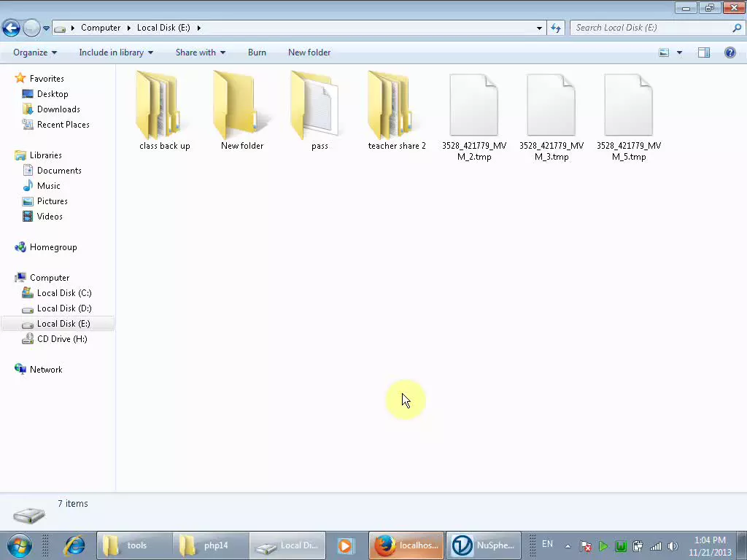Select Local Disk (E:) in sidebar
This screenshot has width=747, height=560.
tap(64, 323)
